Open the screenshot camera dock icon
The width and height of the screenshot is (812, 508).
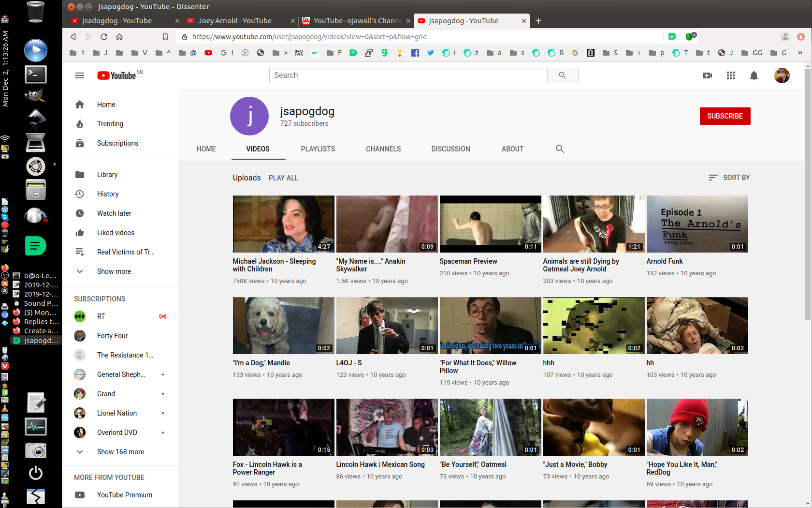tap(36, 450)
